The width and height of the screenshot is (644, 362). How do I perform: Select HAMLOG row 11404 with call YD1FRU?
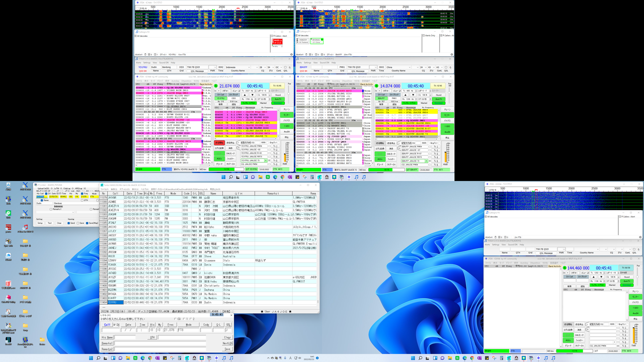point(208,302)
